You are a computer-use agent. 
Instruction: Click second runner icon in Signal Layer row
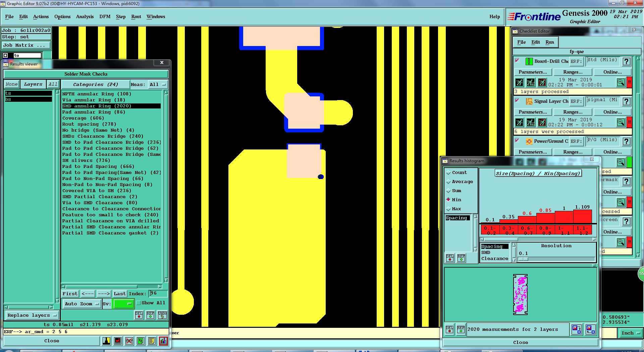pos(531,122)
